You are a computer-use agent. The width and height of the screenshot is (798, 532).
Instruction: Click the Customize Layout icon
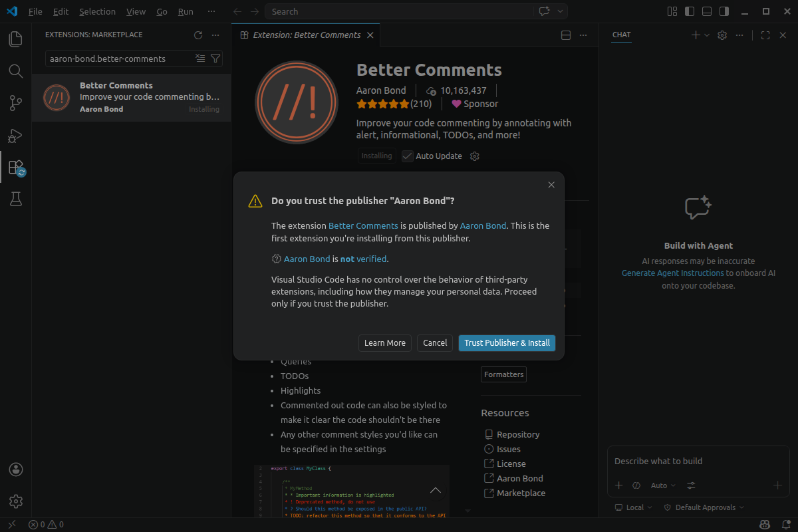point(672,11)
